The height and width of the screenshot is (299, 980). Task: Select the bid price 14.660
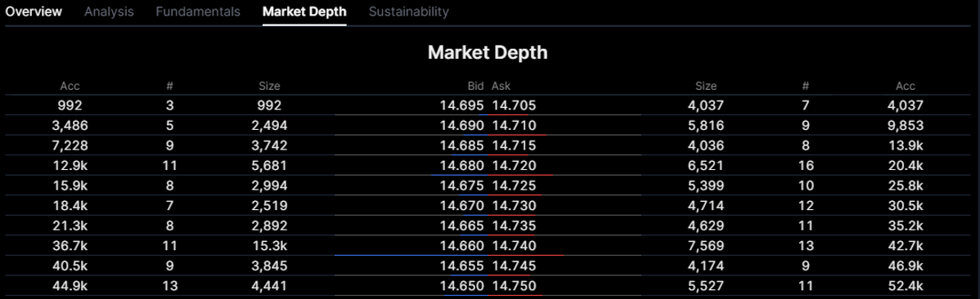tap(462, 246)
